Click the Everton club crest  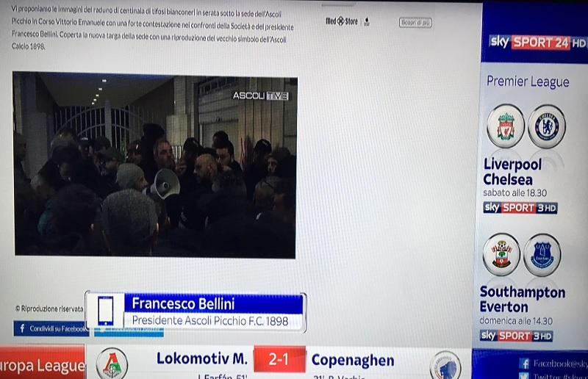(x=542, y=255)
